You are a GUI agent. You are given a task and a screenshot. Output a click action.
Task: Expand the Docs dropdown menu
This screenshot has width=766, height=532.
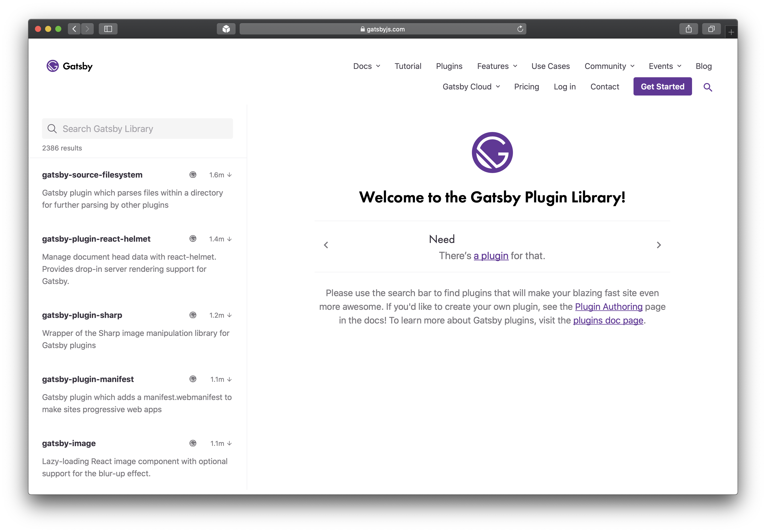tap(366, 66)
